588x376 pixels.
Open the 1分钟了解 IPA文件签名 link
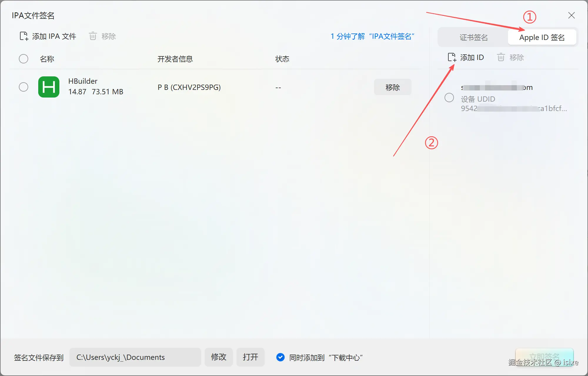pyautogui.click(x=373, y=36)
